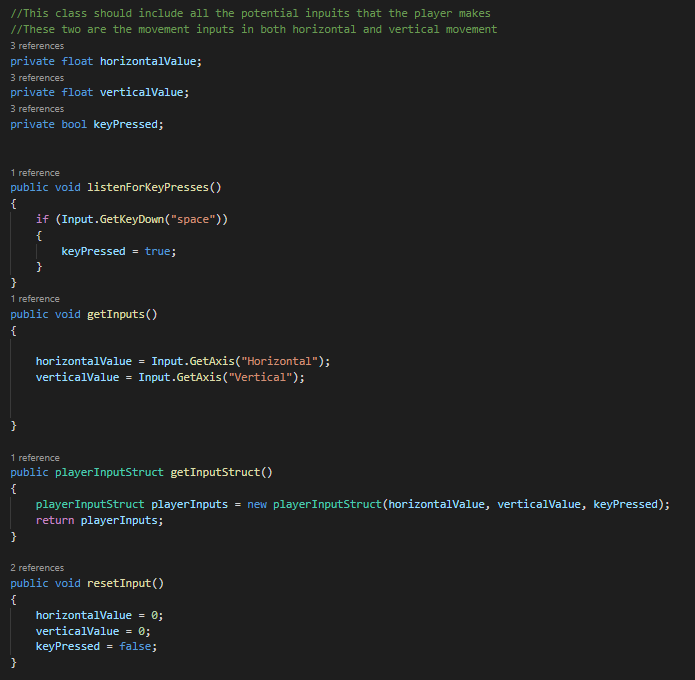
Task: Click the 'bool' keyword in the field declaration
Action: click(74, 124)
